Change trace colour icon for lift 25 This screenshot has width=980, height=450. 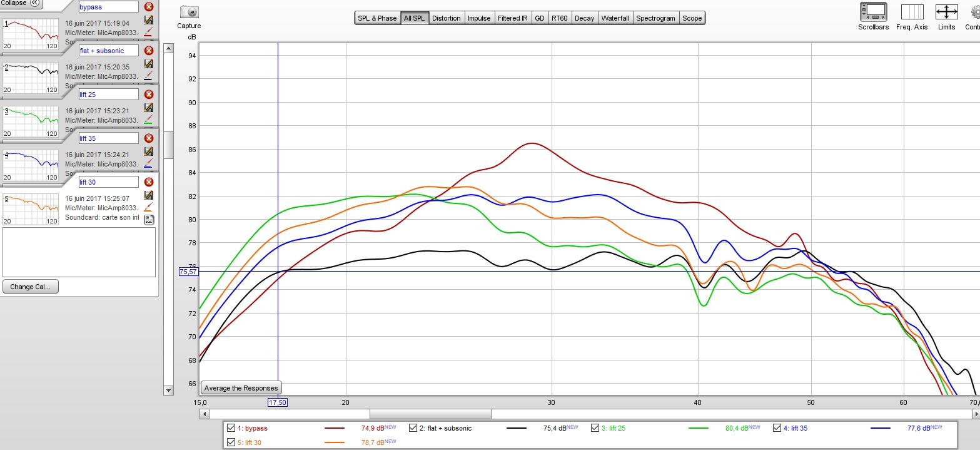tap(149, 120)
